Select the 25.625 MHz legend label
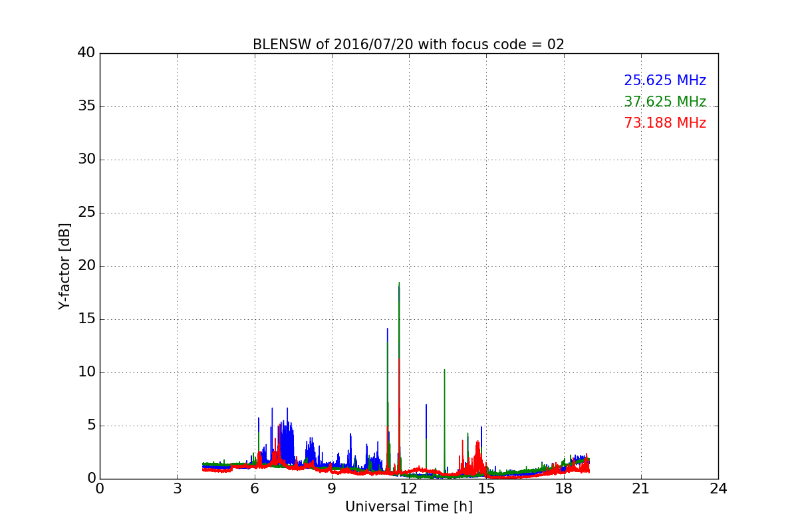This screenshot has width=798, height=532. point(665,80)
